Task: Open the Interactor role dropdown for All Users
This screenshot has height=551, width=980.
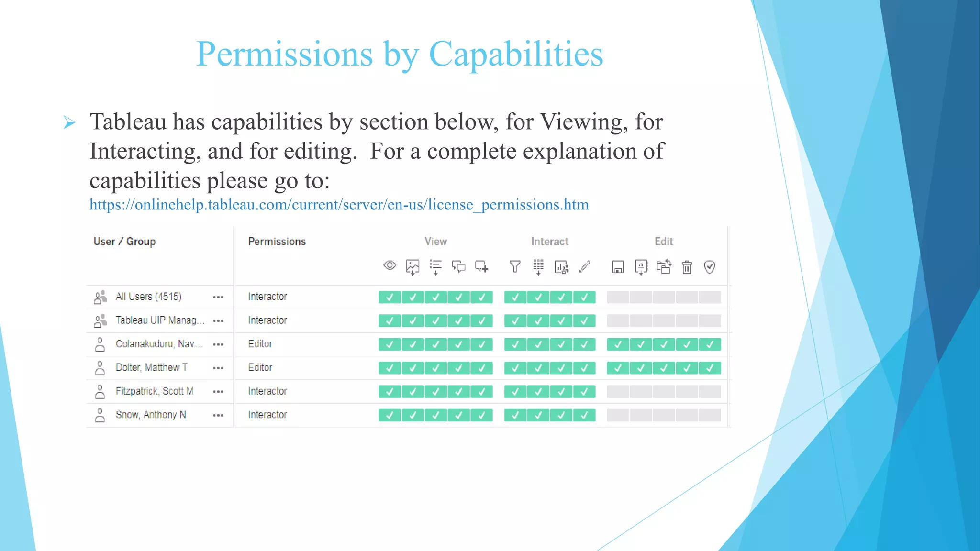Action: [x=267, y=297]
